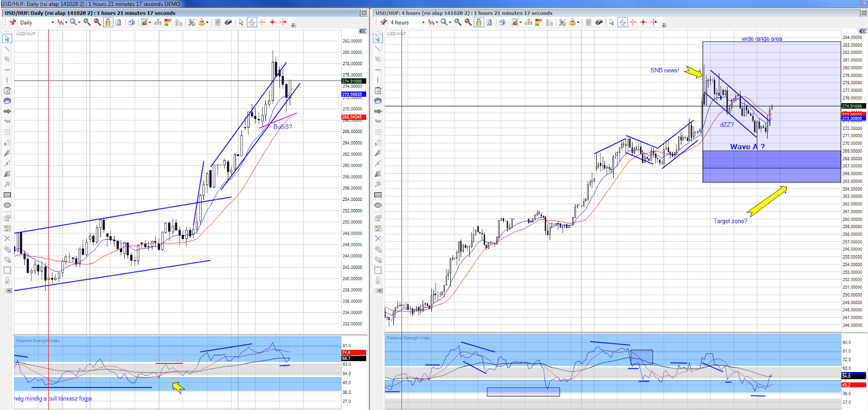
Task: Click the mouse icon in the Daily chart toolbar
Action: (228, 22)
